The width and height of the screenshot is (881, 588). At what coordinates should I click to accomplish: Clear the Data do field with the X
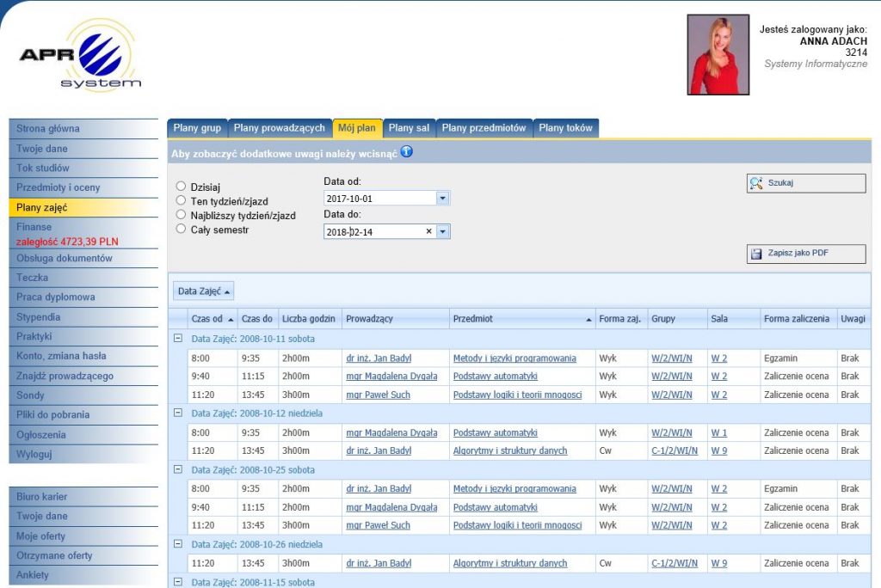click(428, 231)
